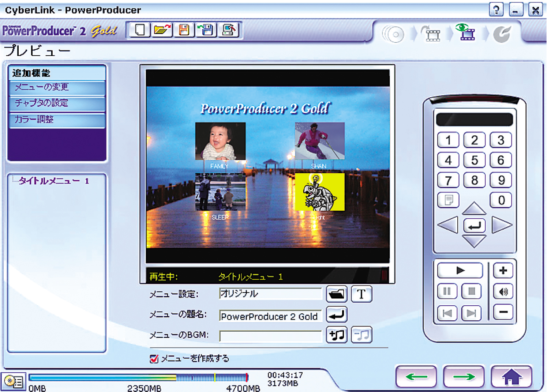Click the remote number 3 button
547x392 pixels.
click(501, 140)
